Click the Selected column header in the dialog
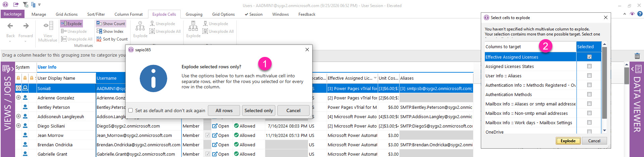This screenshot has height=157, width=644. [x=589, y=47]
